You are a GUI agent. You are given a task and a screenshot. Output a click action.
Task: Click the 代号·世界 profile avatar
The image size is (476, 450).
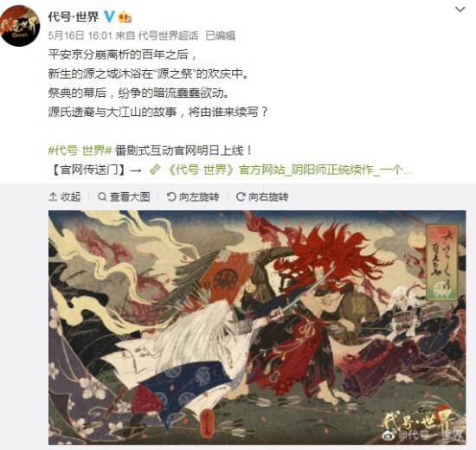[20, 26]
